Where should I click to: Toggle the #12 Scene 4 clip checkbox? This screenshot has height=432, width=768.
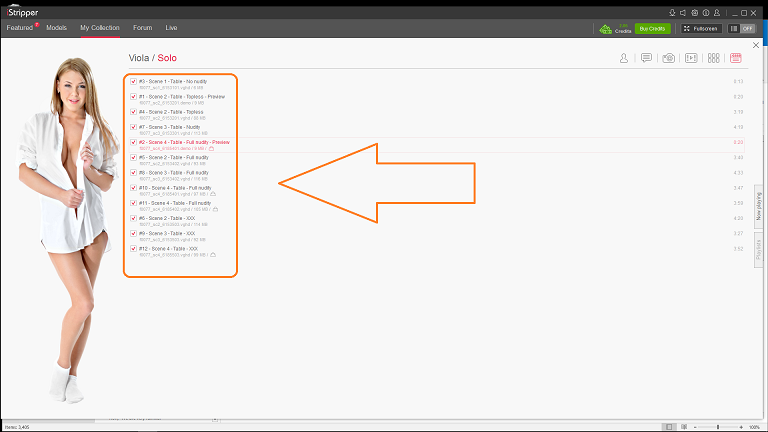point(133,248)
